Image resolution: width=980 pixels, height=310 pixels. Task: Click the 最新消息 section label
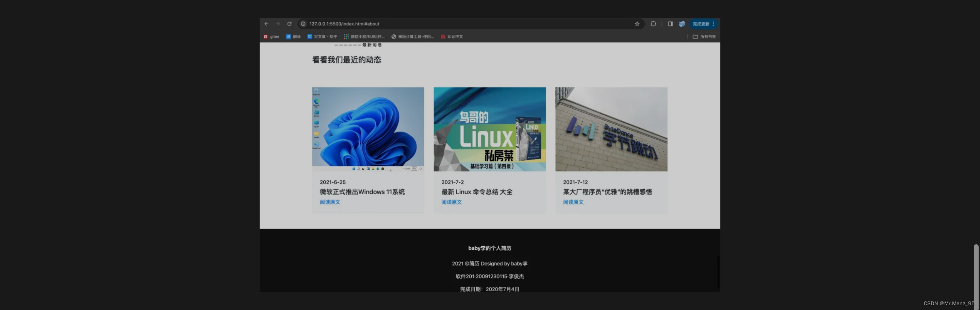pos(372,45)
